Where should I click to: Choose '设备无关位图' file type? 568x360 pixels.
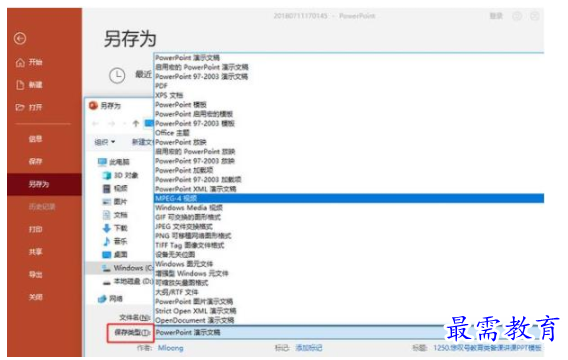tap(175, 255)
